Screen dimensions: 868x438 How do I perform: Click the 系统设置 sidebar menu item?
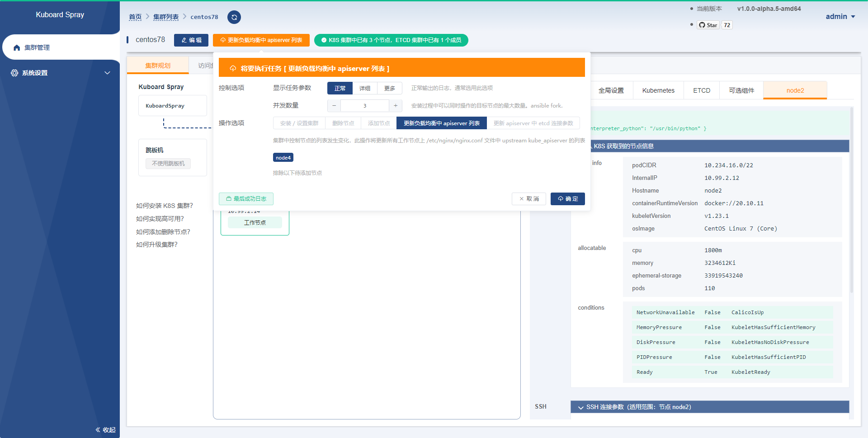coord(60,73)
